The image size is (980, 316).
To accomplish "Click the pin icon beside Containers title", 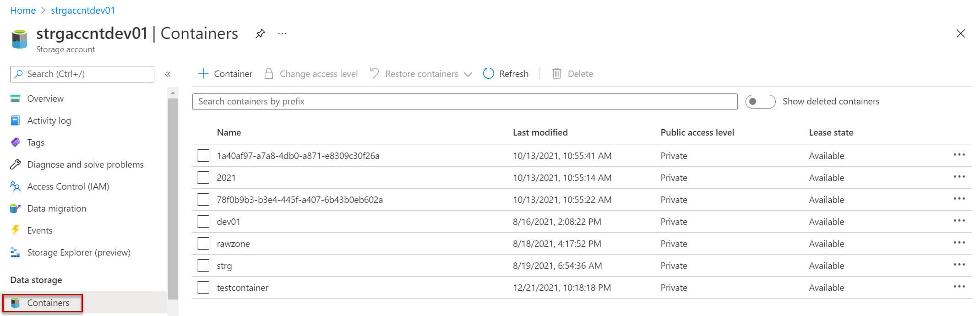I will (260, 33).
